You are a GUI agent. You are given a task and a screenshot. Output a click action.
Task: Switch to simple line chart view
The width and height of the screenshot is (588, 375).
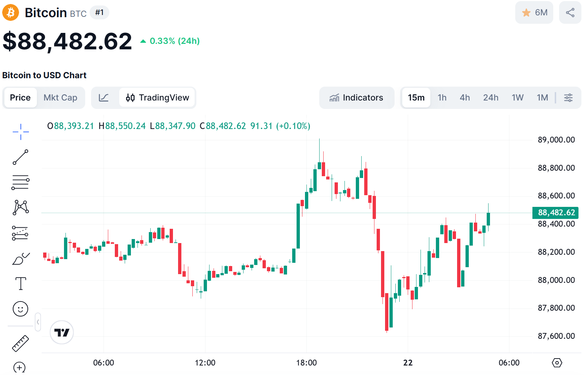pyautogui.click(x=104, y=98)
